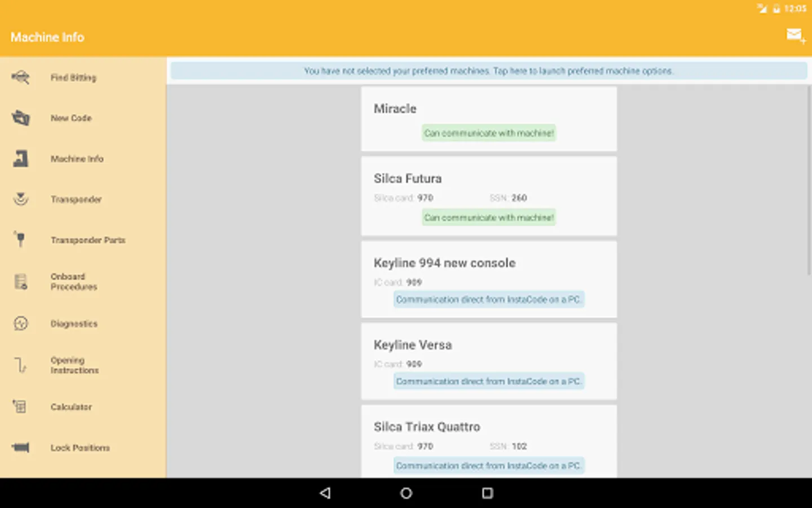Viewport: 812px width, 508px height.
Task: Open the Calculator icon
Action: (x=20, y=406)
